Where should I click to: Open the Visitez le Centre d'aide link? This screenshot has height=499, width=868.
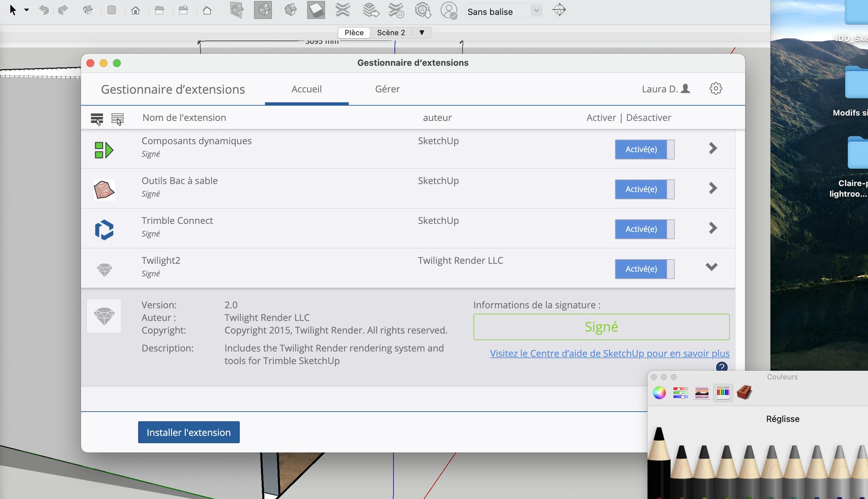coord(610,353)
